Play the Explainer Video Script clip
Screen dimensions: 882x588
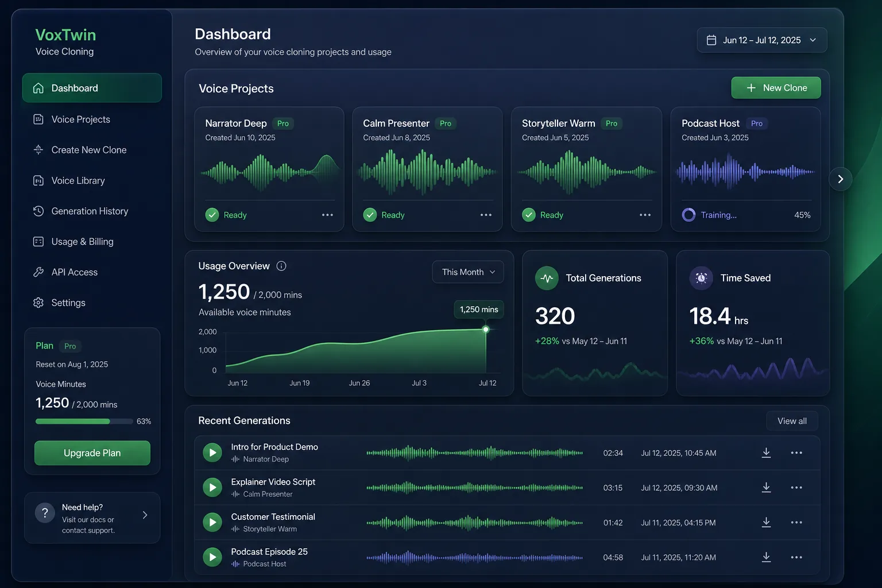(x=212, y=488)
